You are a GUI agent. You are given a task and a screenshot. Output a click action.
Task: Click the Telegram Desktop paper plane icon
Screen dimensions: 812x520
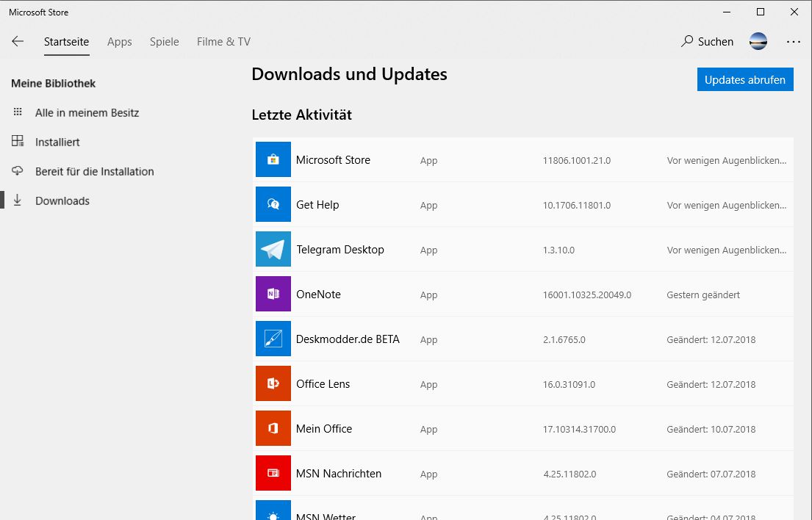[273, 249]
